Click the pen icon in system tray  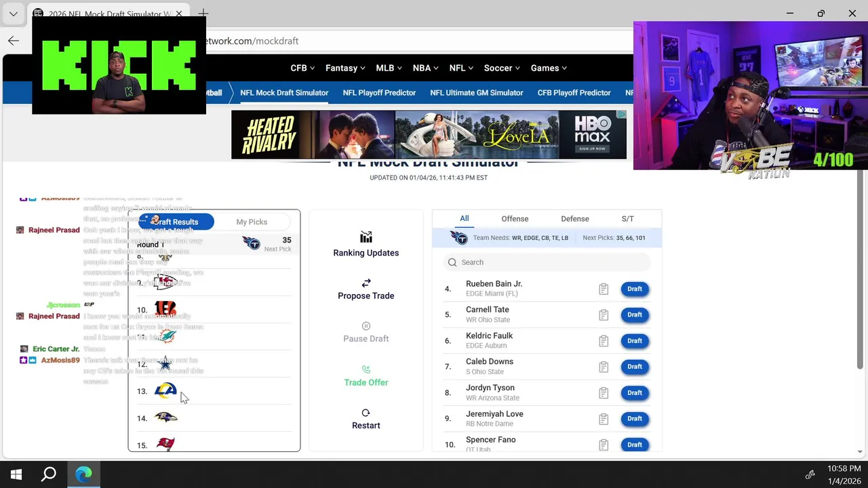810,474
